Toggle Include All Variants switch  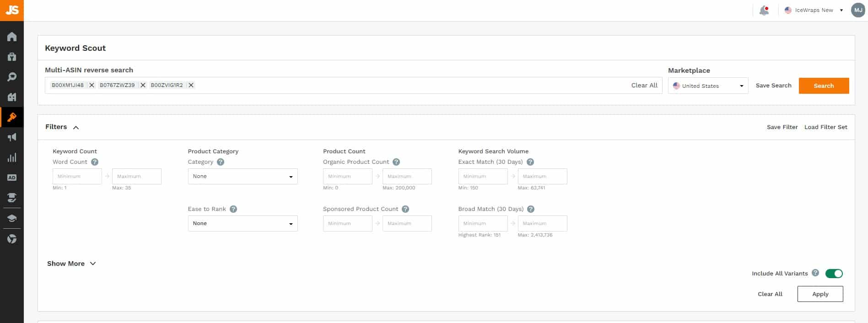(834, 274)
